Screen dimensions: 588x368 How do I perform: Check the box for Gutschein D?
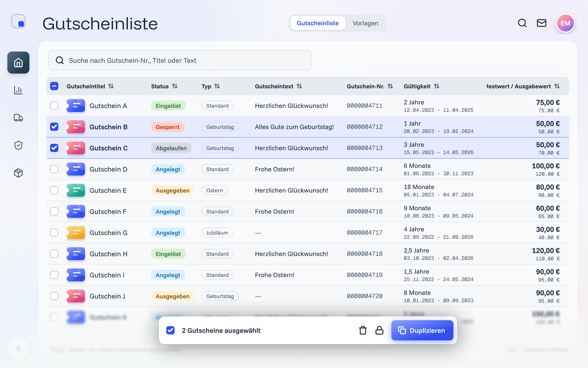(x=54, y=169)
